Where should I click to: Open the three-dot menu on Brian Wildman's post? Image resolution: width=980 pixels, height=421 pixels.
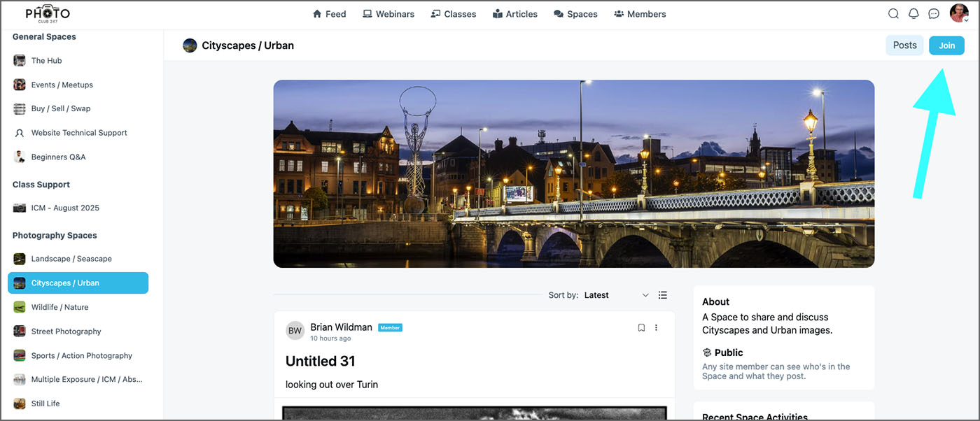[x=656, y=327]
